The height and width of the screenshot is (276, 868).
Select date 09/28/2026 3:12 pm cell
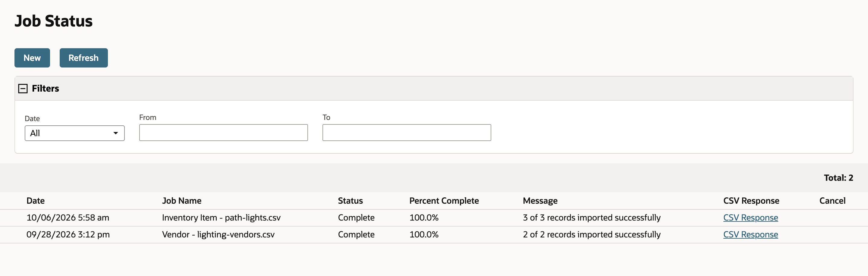pos(68,234)
